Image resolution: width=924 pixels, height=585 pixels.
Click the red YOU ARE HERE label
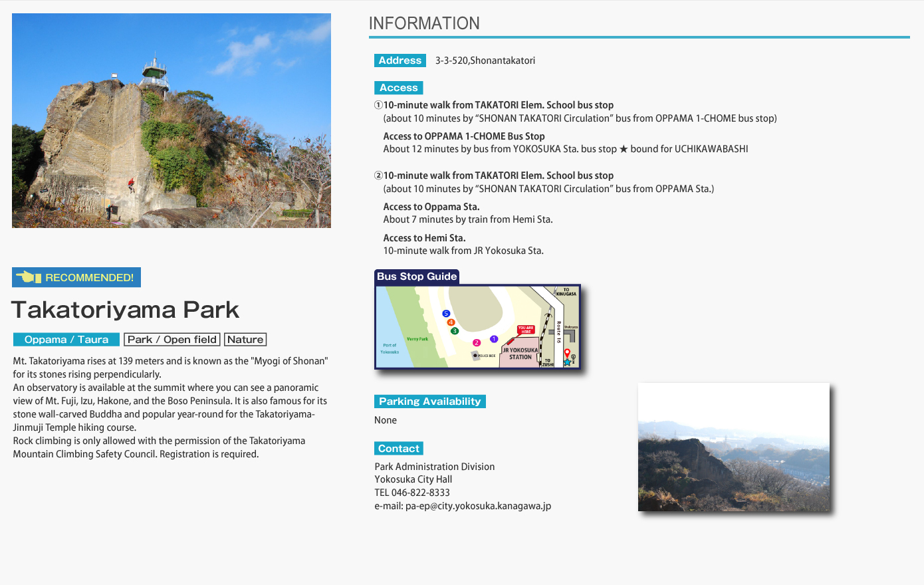[x=526, y=329]
